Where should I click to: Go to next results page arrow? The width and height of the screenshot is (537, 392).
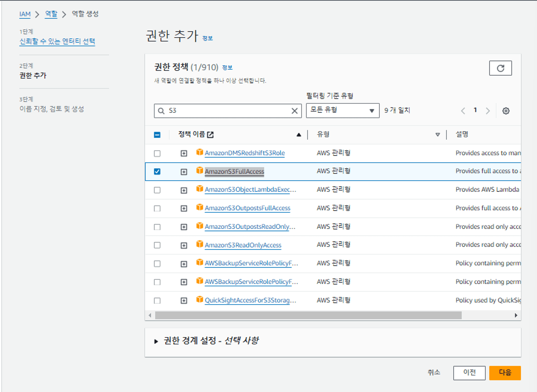click(488, 111)
